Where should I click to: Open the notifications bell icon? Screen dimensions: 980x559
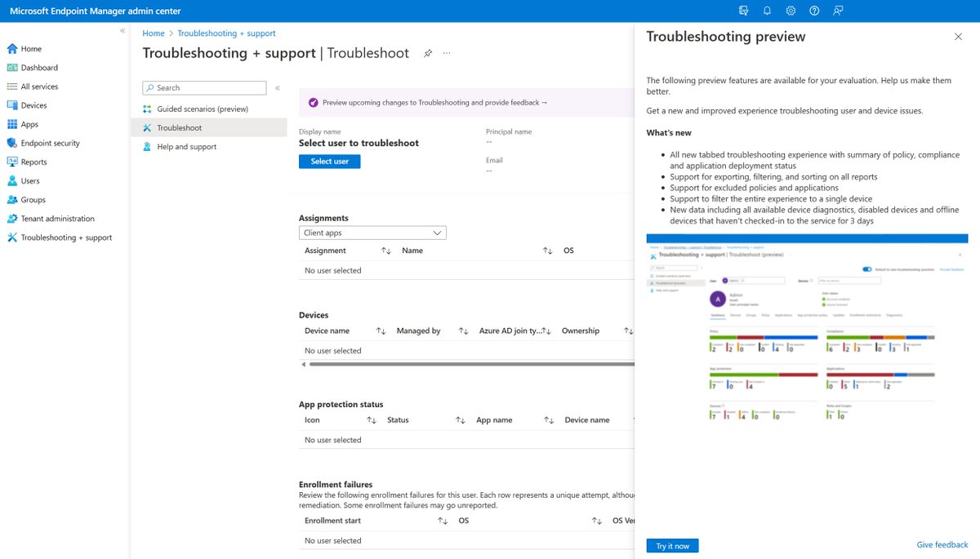click(767, 11)
